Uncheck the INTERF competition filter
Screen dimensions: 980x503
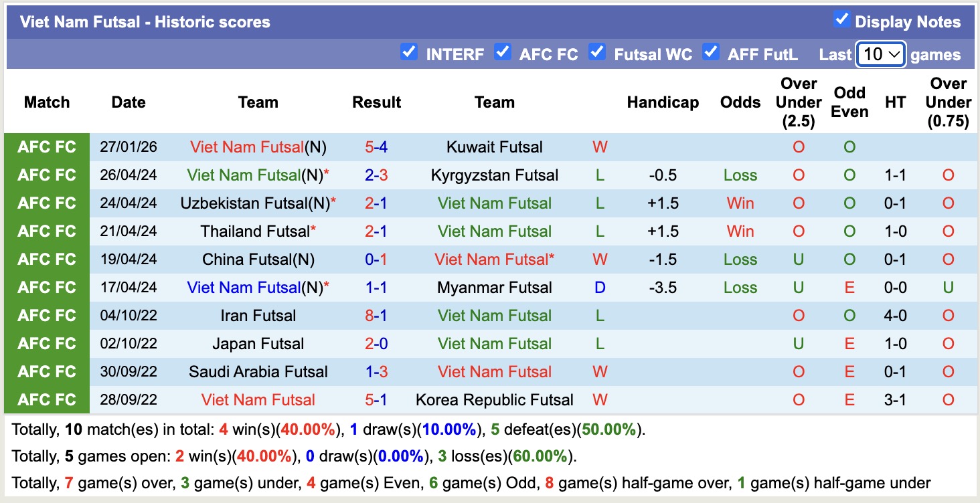pos(409,50)
